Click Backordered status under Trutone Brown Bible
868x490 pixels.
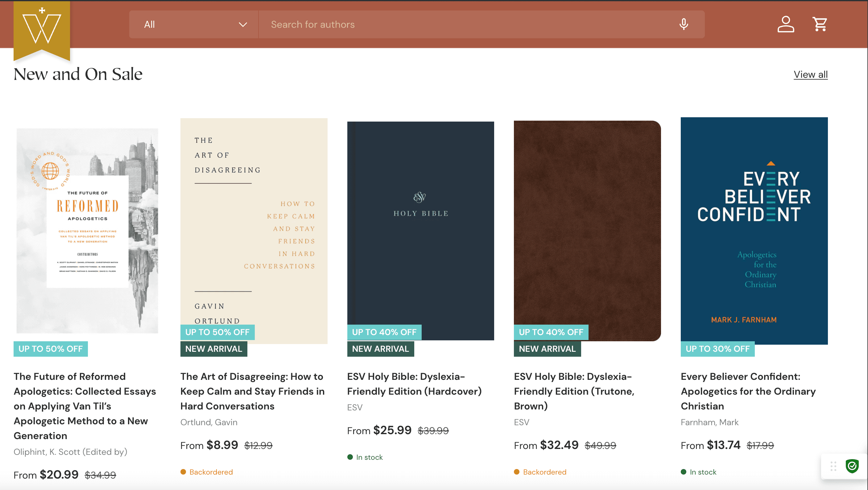540,472
